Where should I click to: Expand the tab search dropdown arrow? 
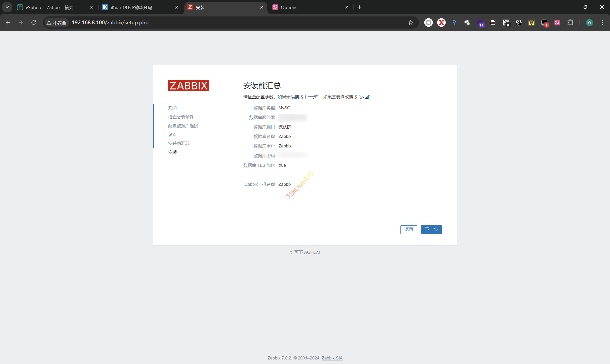click(7, 7)
